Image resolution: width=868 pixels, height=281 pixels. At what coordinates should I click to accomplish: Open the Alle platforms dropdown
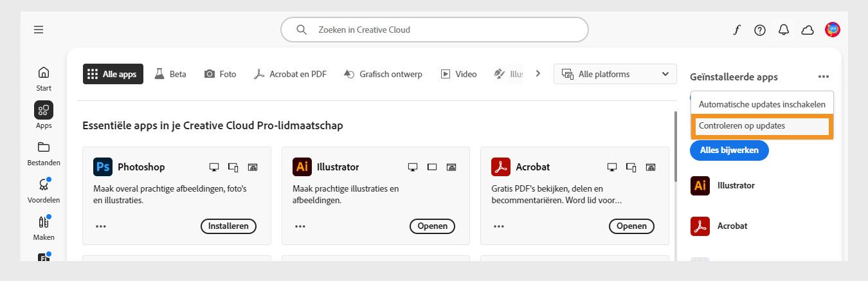[615, 74]
